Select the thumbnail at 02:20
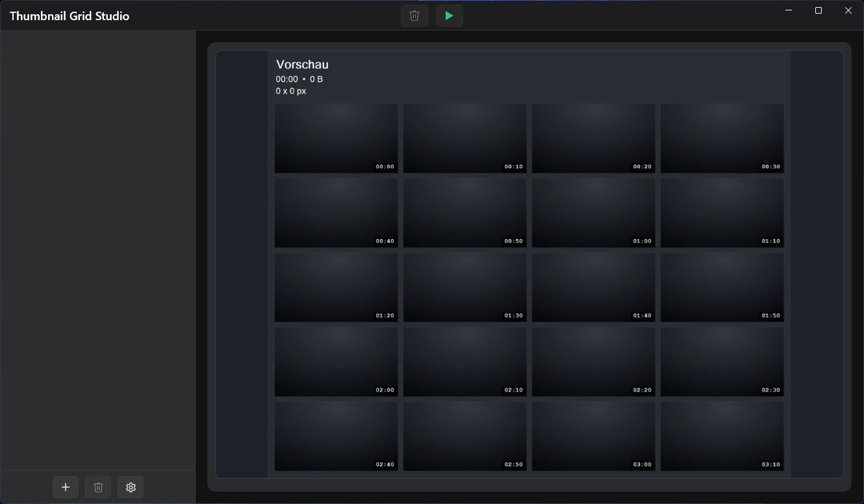This screenshot has width=864, height=504. [x=593, y=362]
